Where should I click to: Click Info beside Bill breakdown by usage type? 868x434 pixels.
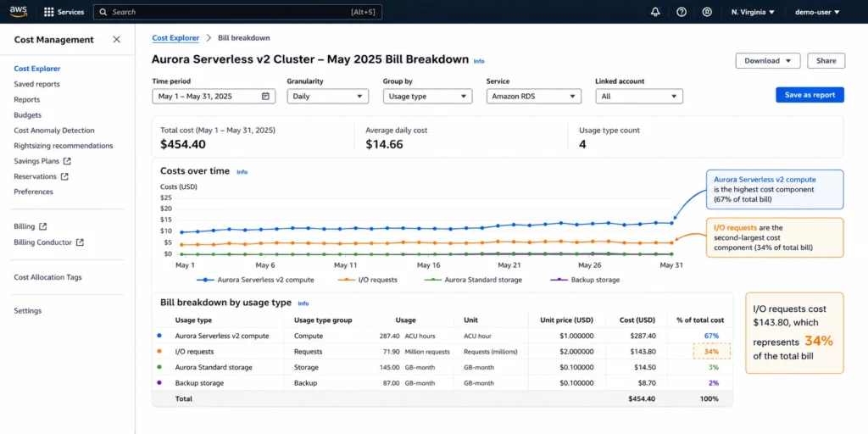(303, 303)
